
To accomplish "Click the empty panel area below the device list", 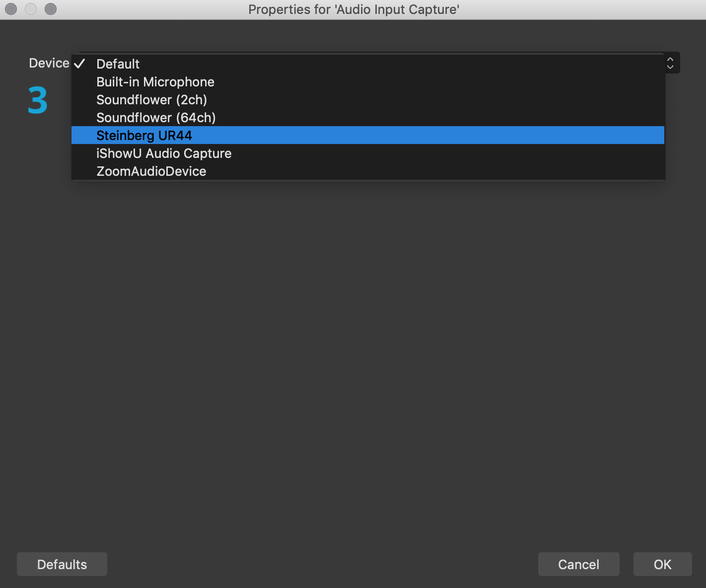I will pos(353,348).
